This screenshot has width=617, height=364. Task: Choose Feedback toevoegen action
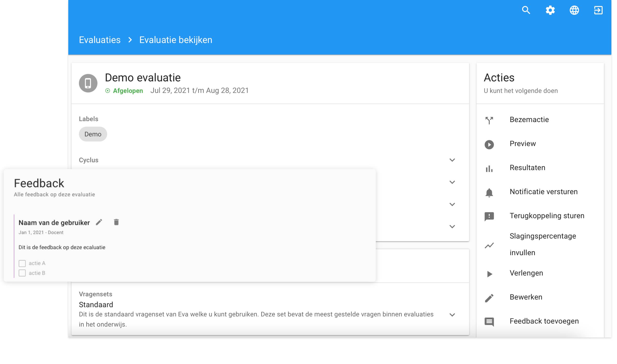pos(544,321)
